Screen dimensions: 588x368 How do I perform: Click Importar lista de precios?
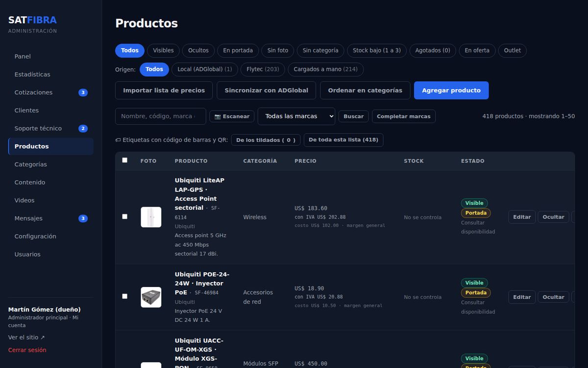[164, 90]
